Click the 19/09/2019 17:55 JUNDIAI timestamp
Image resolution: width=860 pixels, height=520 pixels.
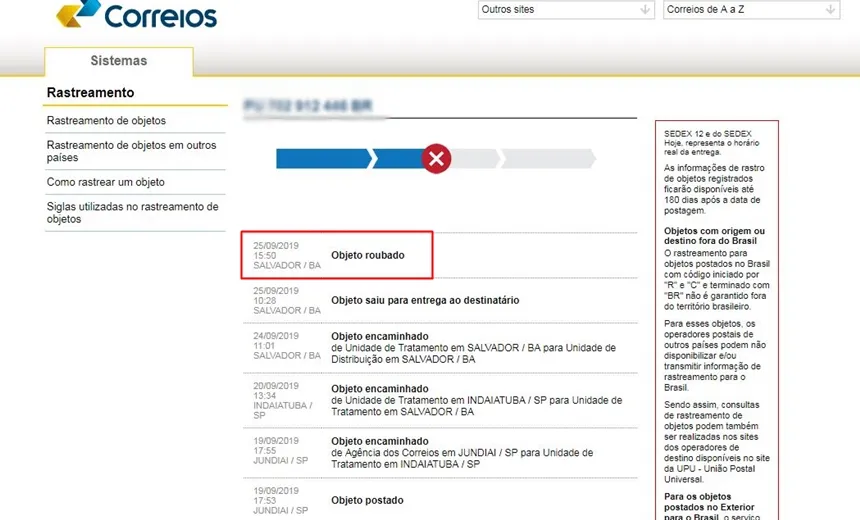[x=281, y=451]
